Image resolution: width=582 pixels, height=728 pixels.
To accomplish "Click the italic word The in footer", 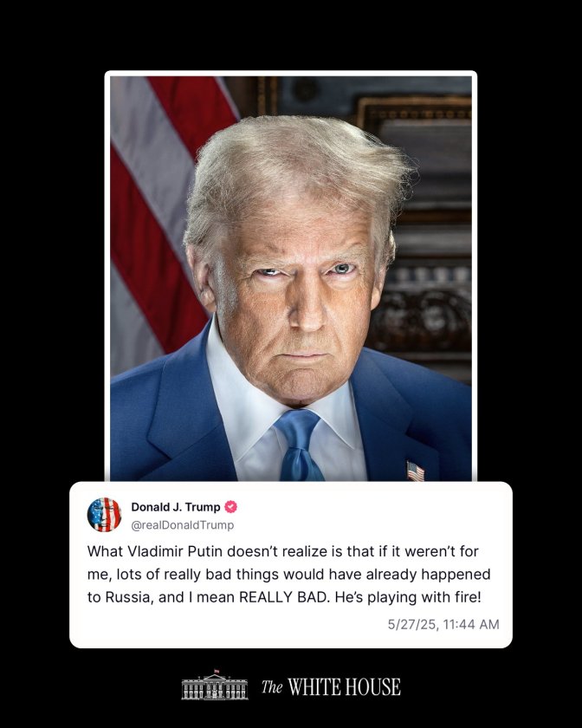I will point(272,686).
